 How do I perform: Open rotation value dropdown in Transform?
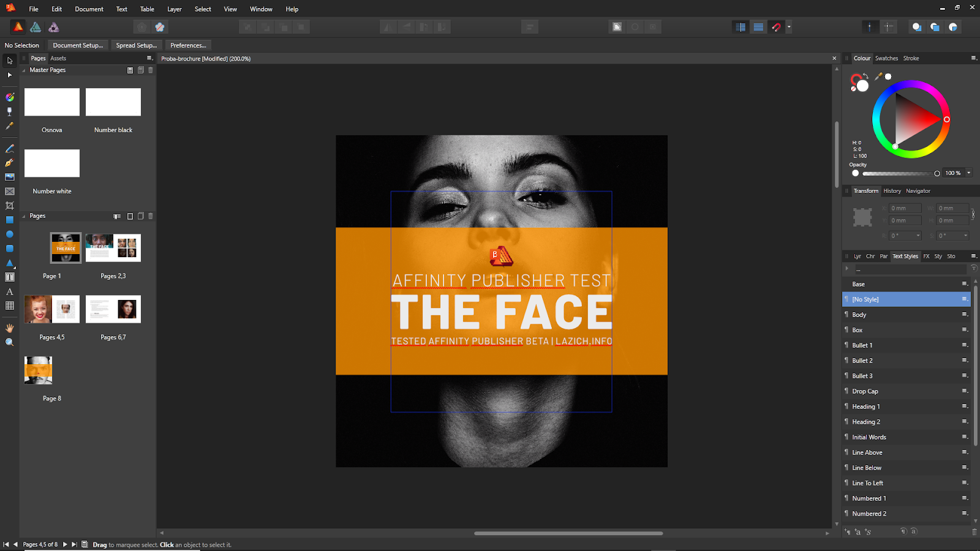click(918, 236)
